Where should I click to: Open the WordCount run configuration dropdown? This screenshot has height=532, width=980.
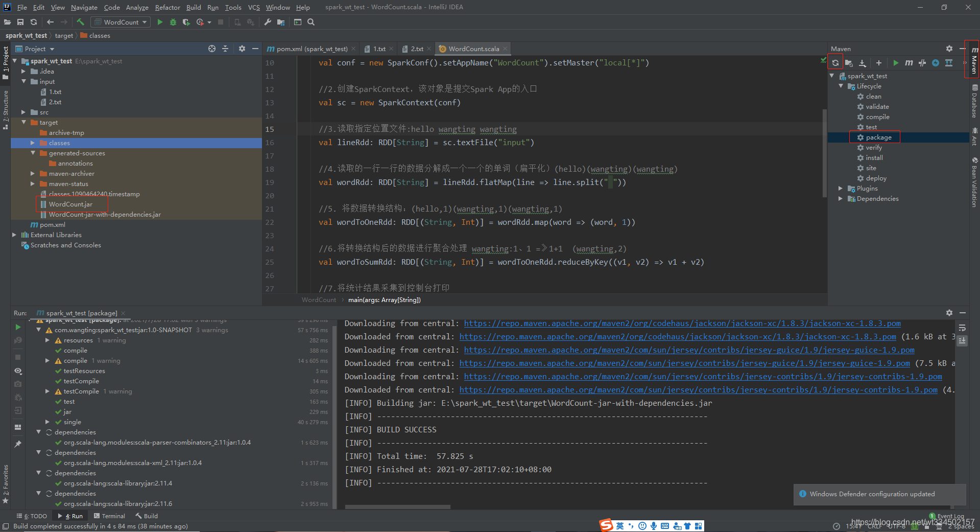pos(121,22)
